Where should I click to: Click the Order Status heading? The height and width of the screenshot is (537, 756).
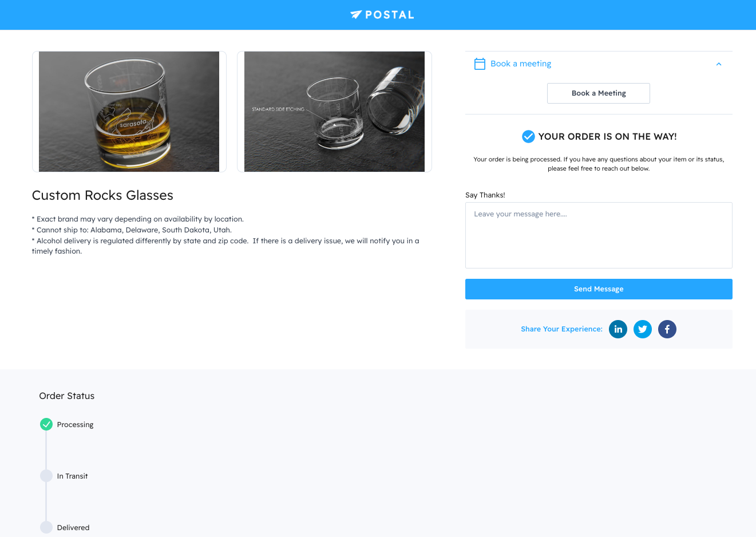[67, 396]
